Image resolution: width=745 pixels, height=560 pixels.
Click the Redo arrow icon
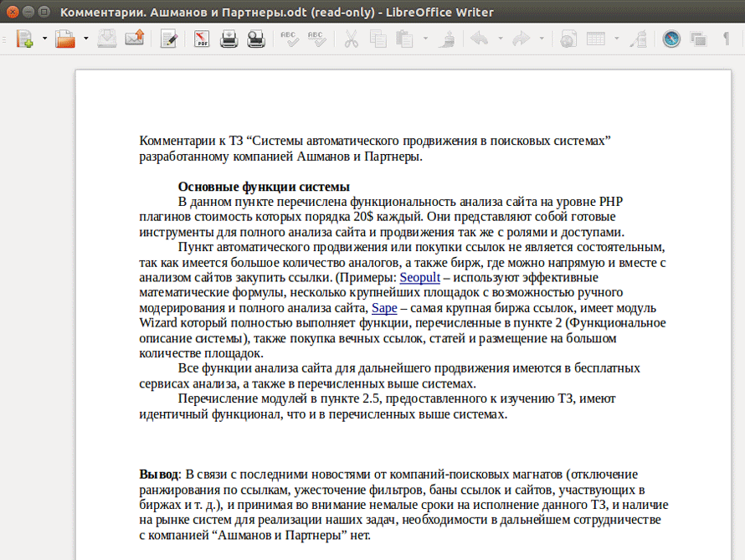[521, 38]
